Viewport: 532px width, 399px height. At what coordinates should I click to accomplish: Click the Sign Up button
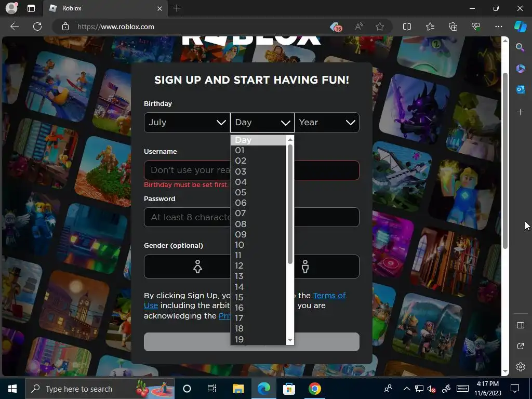tap(251, 342)
